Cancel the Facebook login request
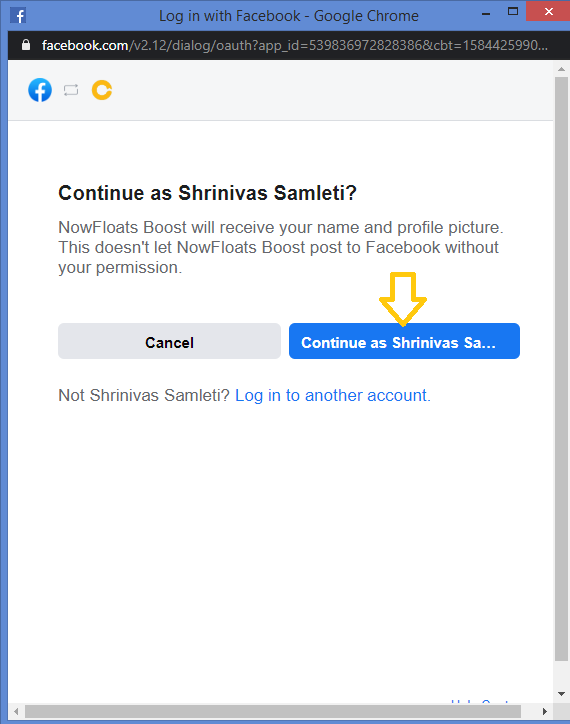The width and height of the screenshot is (570, 724). [x=170, y=341]
